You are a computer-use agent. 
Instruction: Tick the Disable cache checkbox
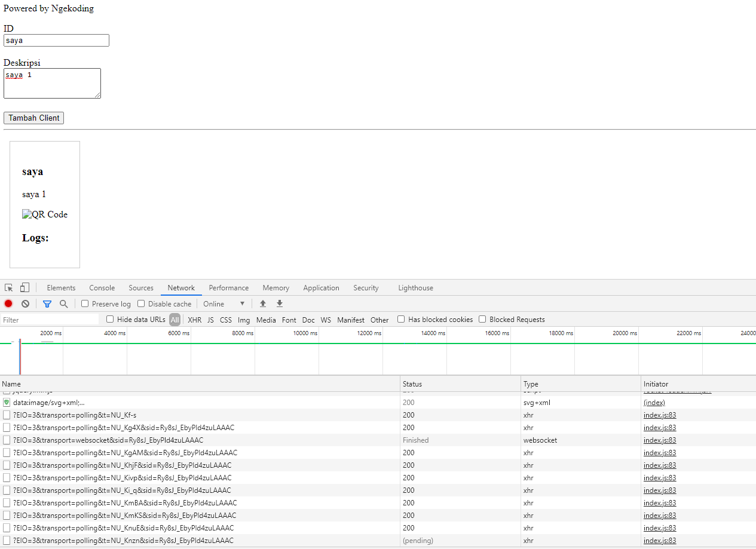[x=141, y=303]
